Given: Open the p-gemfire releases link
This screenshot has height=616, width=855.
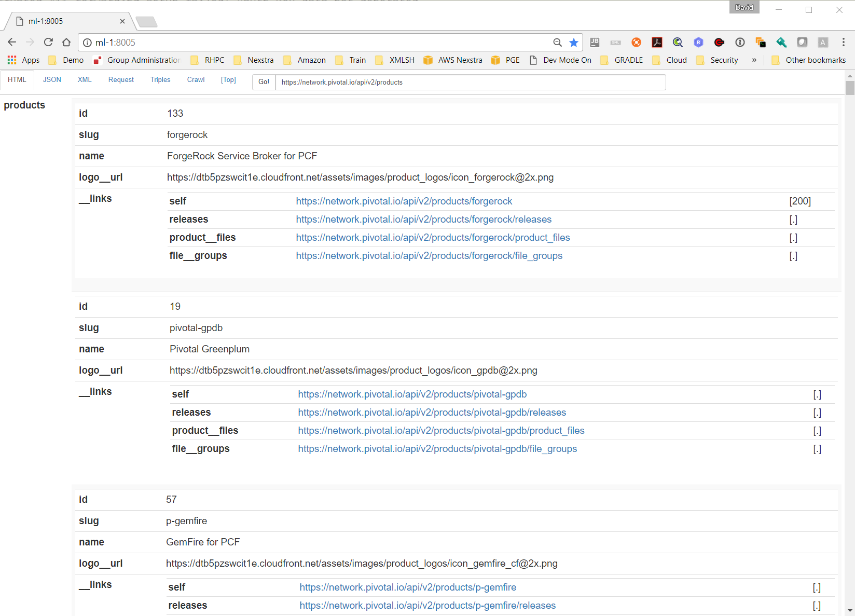Looking at the screenshot, I should 427,606.
